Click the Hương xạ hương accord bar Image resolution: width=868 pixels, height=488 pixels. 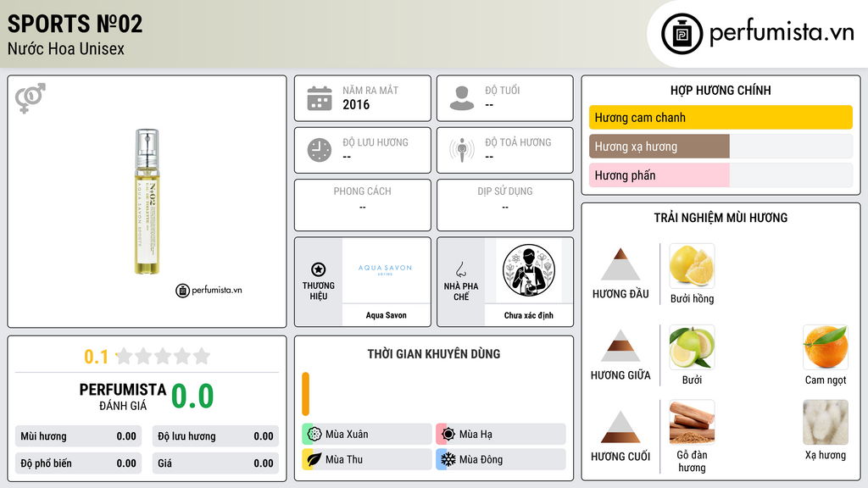[721, 147]
